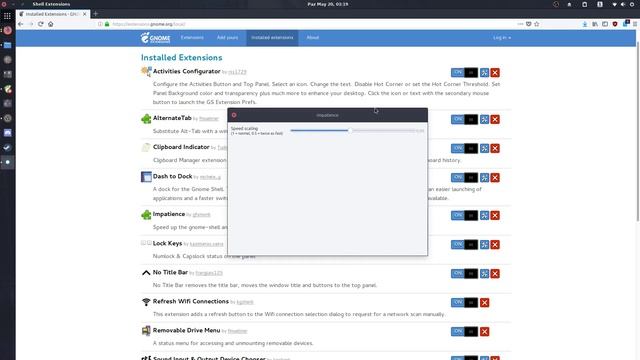Toggle Lock Keys on/off switch
640x360 pixels.
pos(464,244)
